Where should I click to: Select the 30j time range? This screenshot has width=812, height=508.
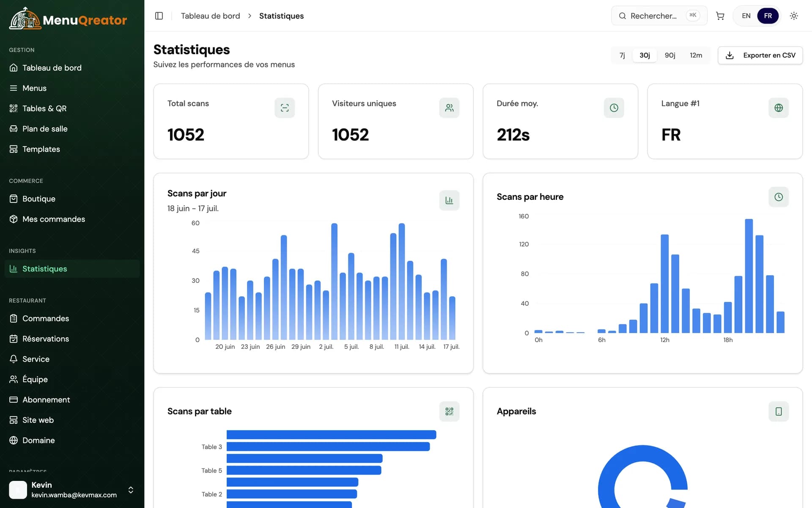click(x=645, y=55)
